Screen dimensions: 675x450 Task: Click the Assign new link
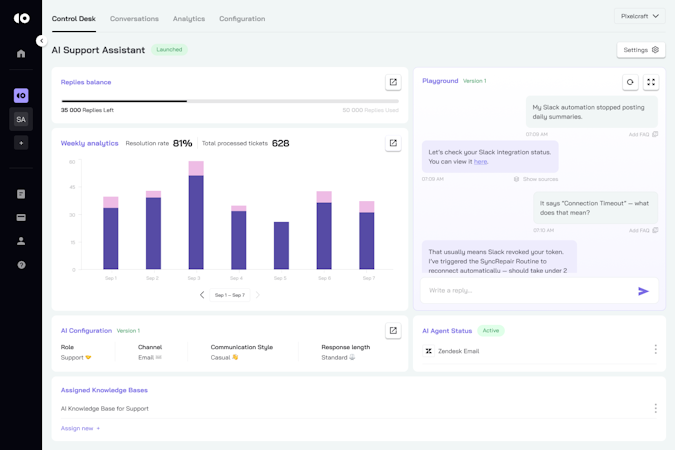coord(80,428)
